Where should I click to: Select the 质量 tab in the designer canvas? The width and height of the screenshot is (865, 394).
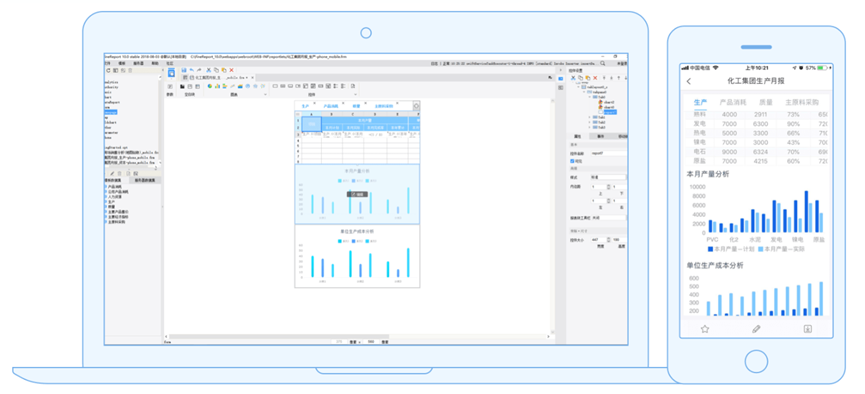click(356, 105)
